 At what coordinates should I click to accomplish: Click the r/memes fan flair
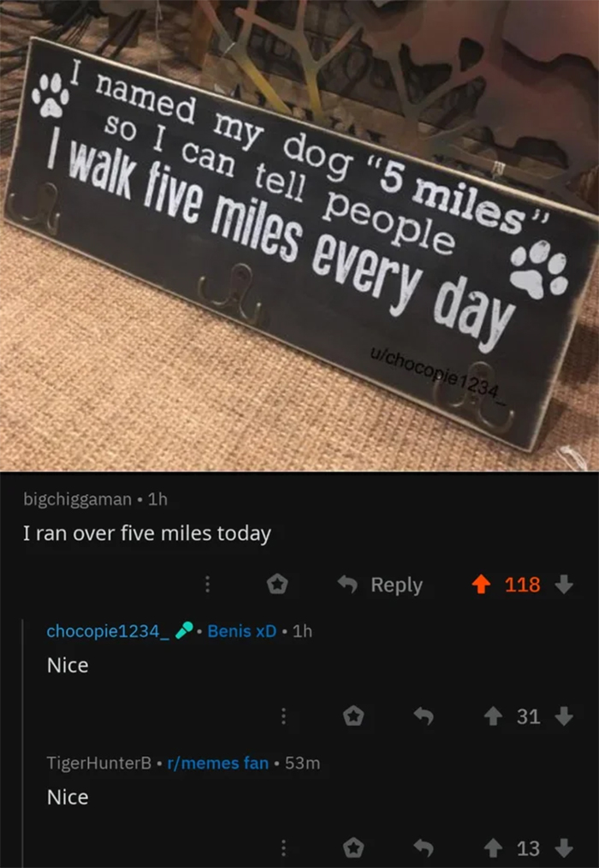[x=217, y=764]
